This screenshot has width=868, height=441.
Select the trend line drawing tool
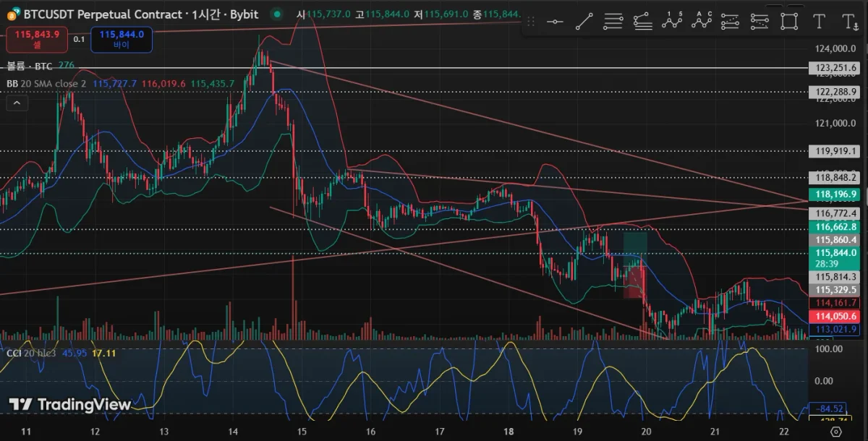pos(584,22)
